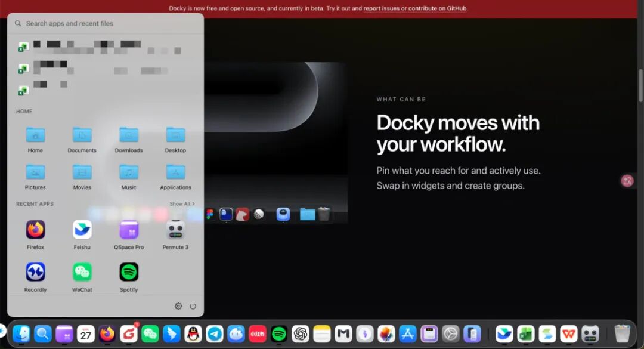
Task: Switch to Firefox in the Dock
Action: pyautogui.click(x=107, y=334)
